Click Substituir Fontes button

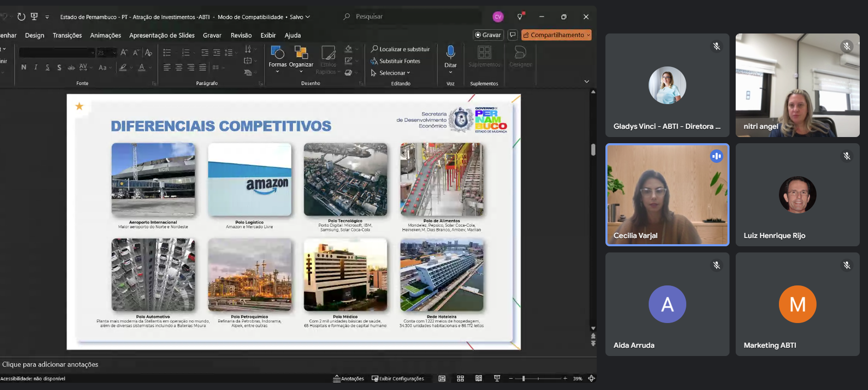coord(395,61)
